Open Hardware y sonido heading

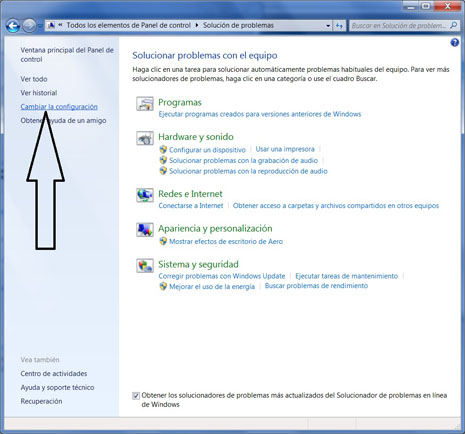click(196, 137)
